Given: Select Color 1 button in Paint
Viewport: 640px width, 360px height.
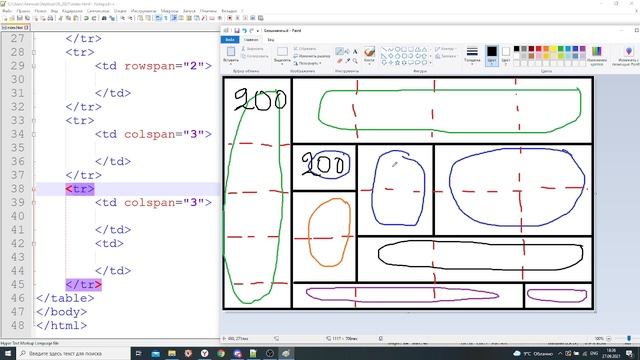Looking at the screenshot, I should 492,55.
